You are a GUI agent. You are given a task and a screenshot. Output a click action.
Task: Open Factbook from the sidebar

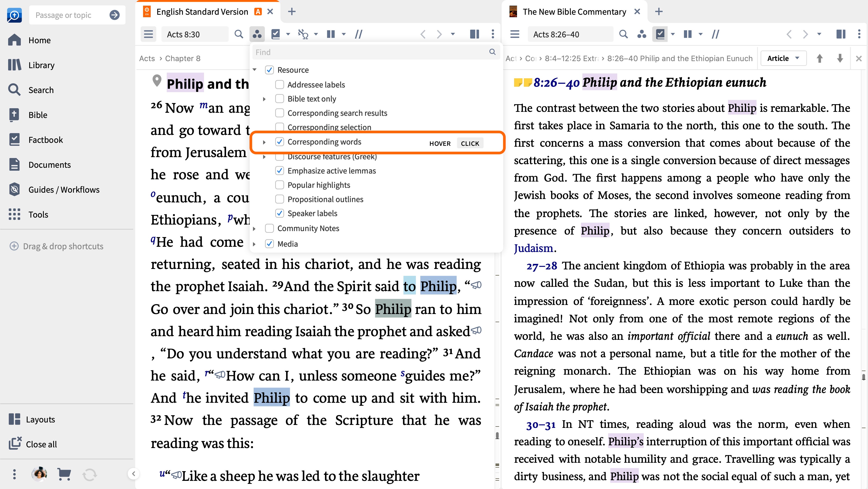coord(45,140)
